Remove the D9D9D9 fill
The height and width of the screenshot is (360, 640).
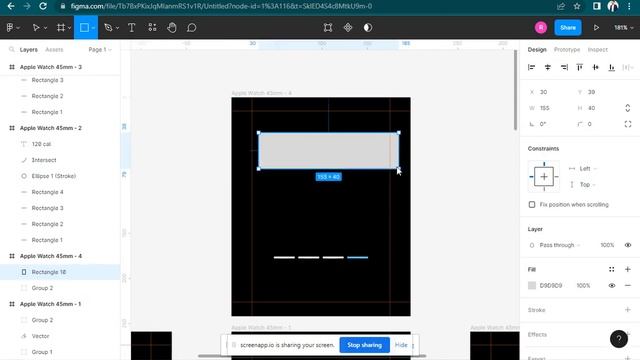click(x=628, y=286)
